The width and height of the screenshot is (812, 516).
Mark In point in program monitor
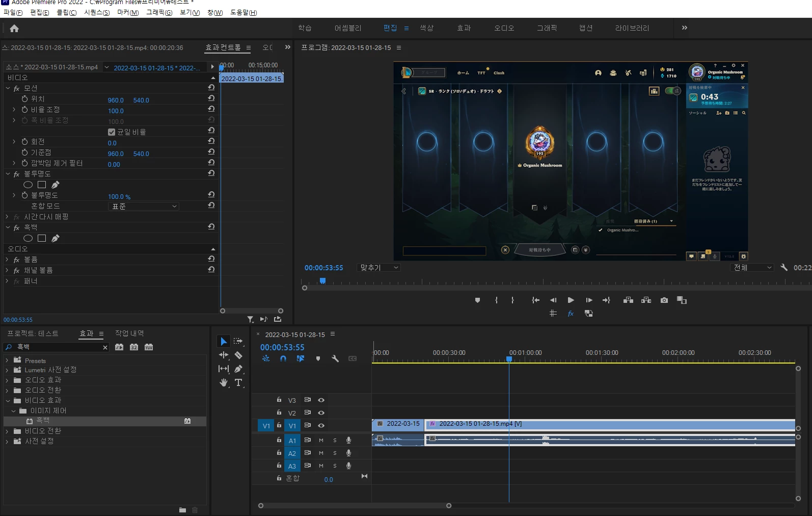tap(496, 300)
